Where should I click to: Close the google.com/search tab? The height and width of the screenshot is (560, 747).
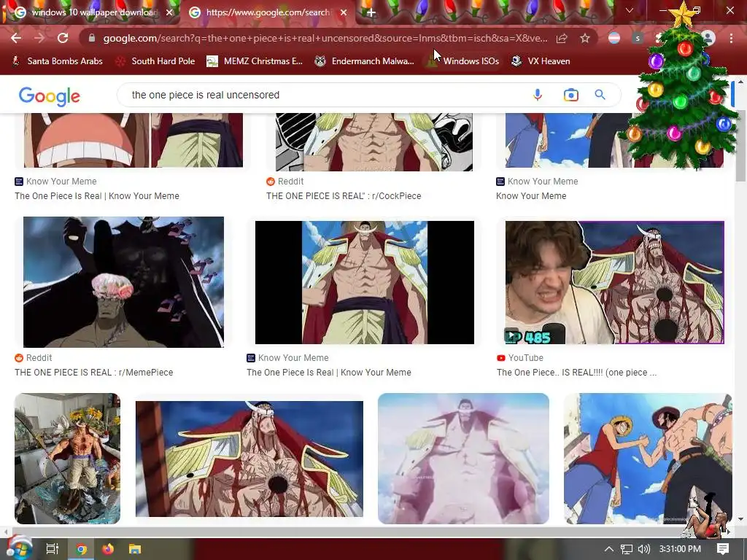pyautogui.click(x=344, y=12)
